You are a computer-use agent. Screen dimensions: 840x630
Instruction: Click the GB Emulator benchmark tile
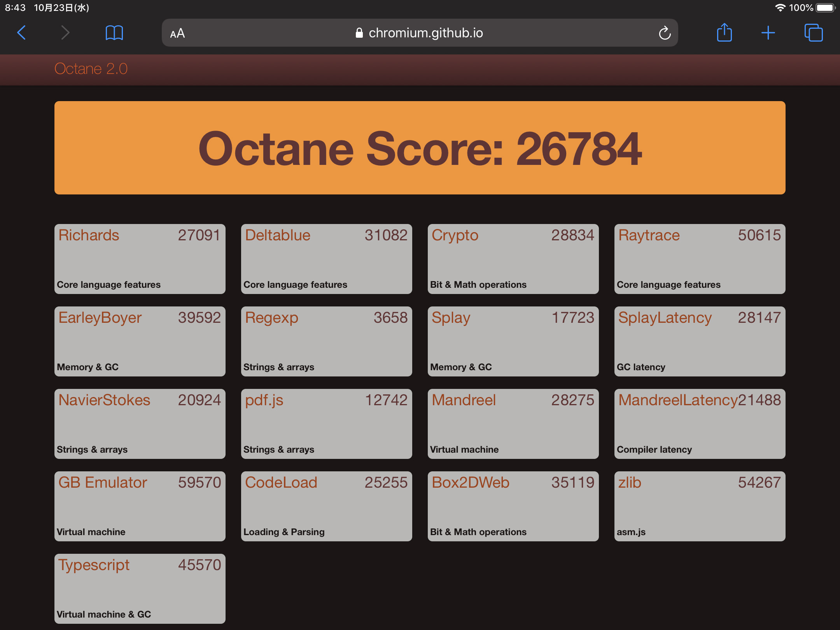click(x=140, y=506)
